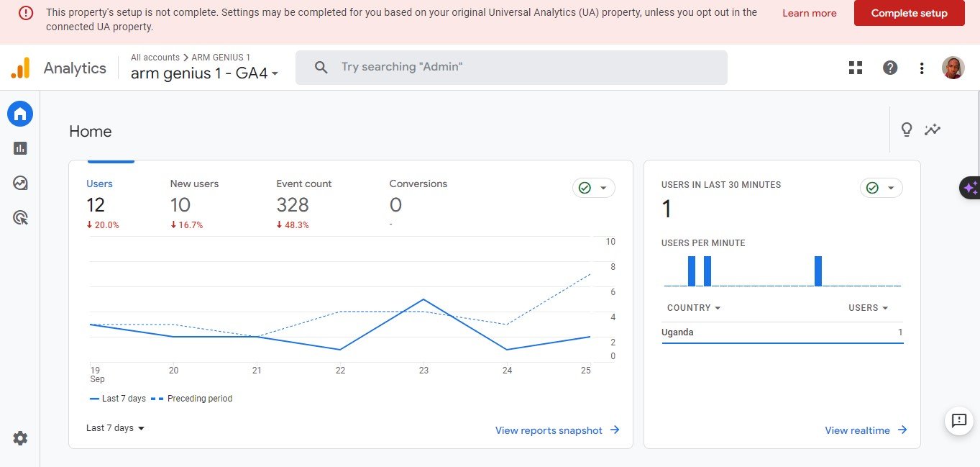The image size is (980, 467).
Task: Click the Home page heading
Action: click(x=90, y=131)
